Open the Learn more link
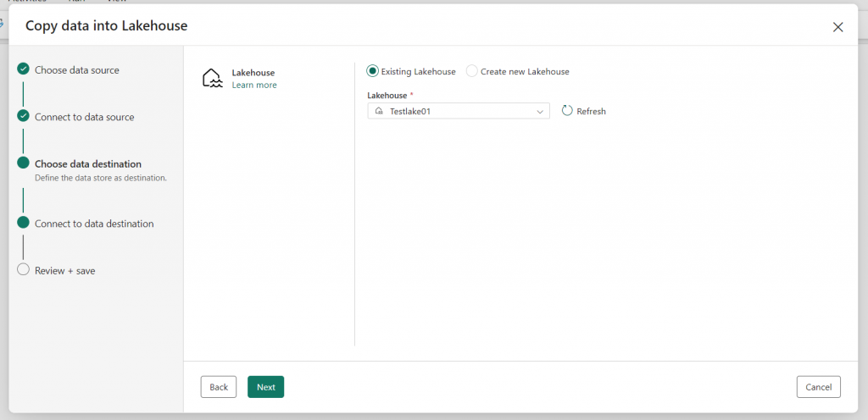The width and height of the screenshot is (868, 420). (254, 86)
